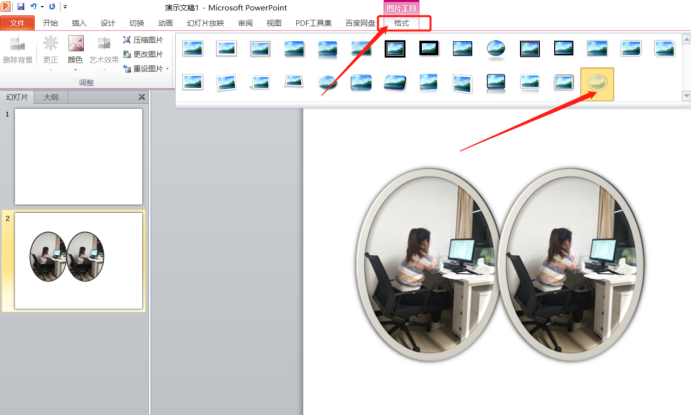The height and width of the screenshot is (415, 692).
Task: Undo the last action
Action: point(34,7)
